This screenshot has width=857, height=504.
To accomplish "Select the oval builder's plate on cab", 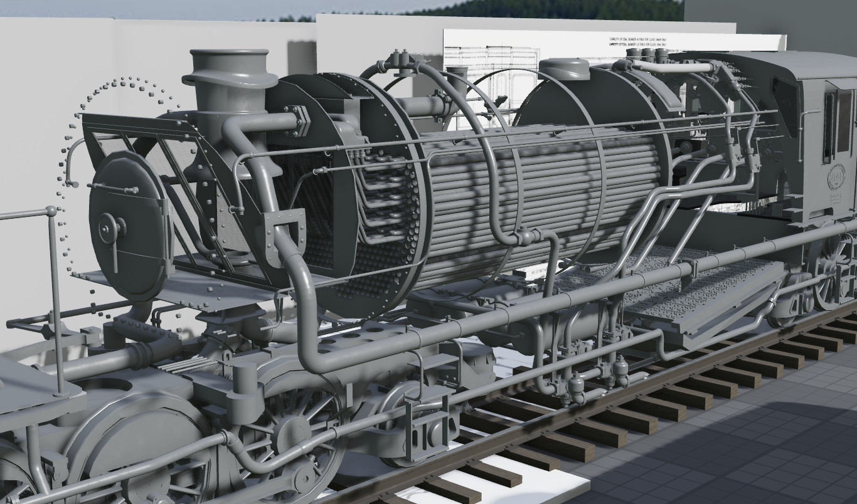I will tap(836, 176).
